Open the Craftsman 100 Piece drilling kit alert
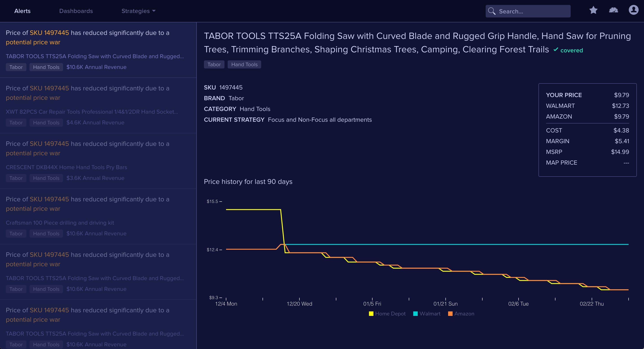The width and height of the screenshot is (644, 349). [98, 216]
